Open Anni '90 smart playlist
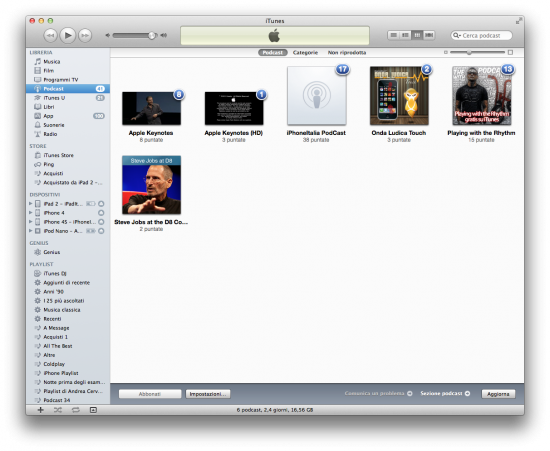This screenshot has width=550, height=451. click(x=68, y=292)
